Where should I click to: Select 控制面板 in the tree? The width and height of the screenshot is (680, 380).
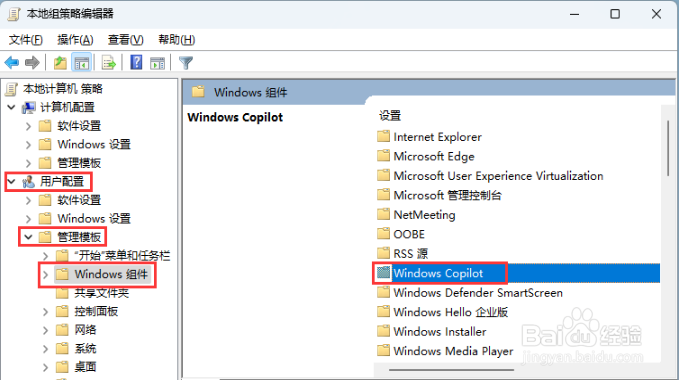click(x=96, y=311)
